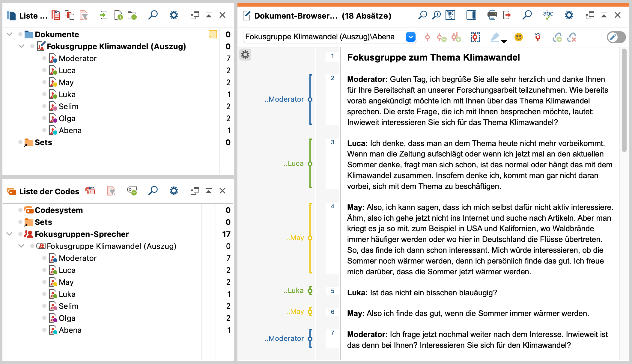This screenshot has height=364, width=632.
Task: Reset document activations in document list toolbar
Action: (x=56, y=15)
